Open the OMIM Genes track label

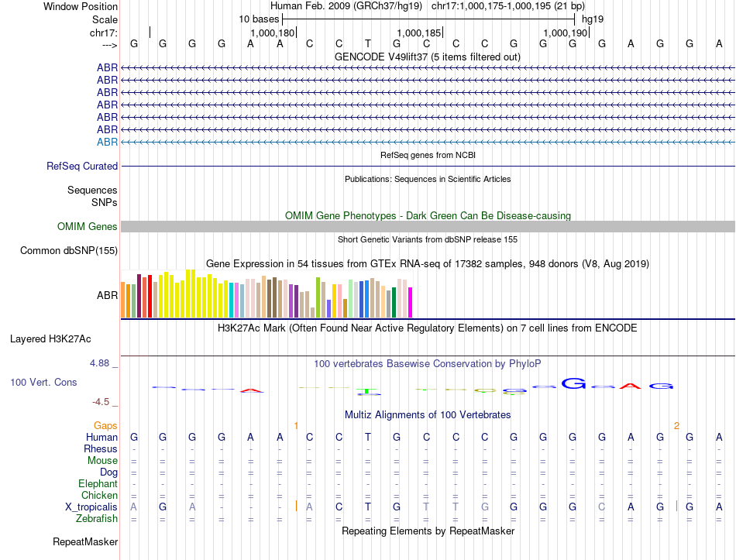point(88,226)
